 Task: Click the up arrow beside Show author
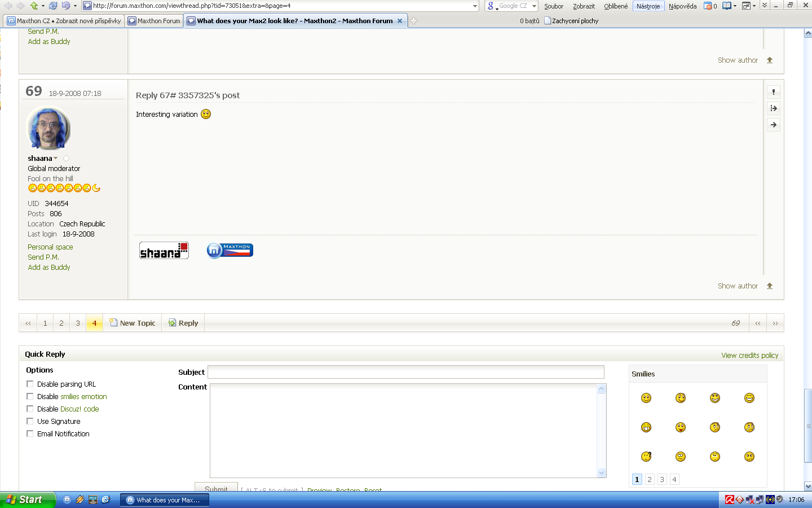tap(769, 286)
